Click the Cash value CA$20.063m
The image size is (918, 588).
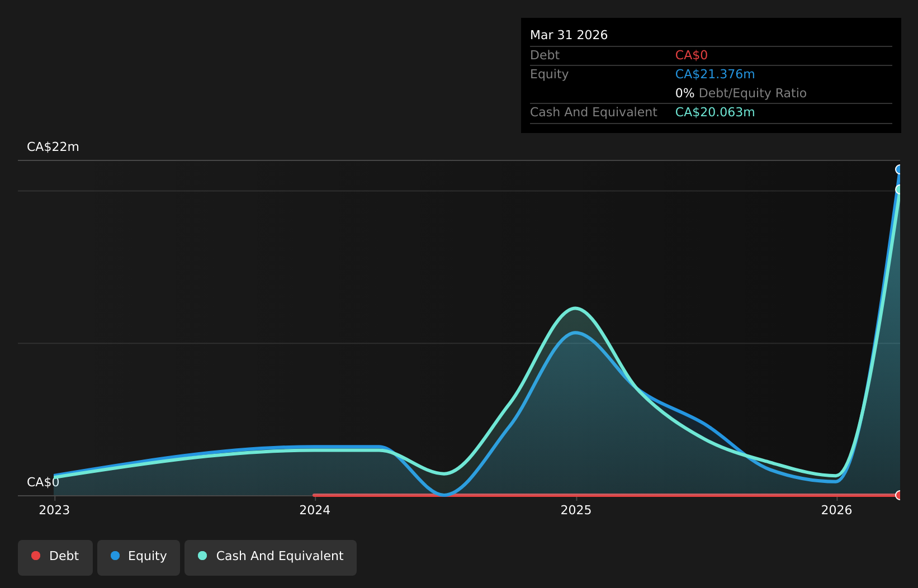pyautogui.click(x=715, y=112)
